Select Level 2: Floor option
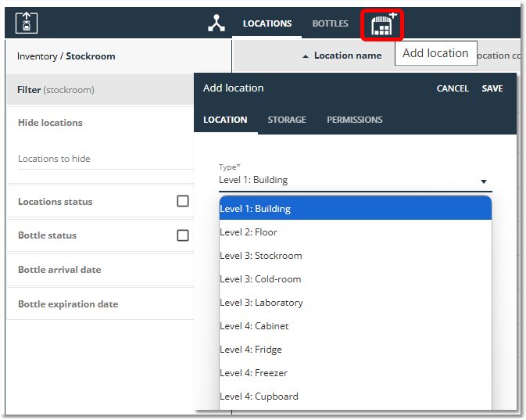Screen dimensions: 526x420 [x=356, y=232]
